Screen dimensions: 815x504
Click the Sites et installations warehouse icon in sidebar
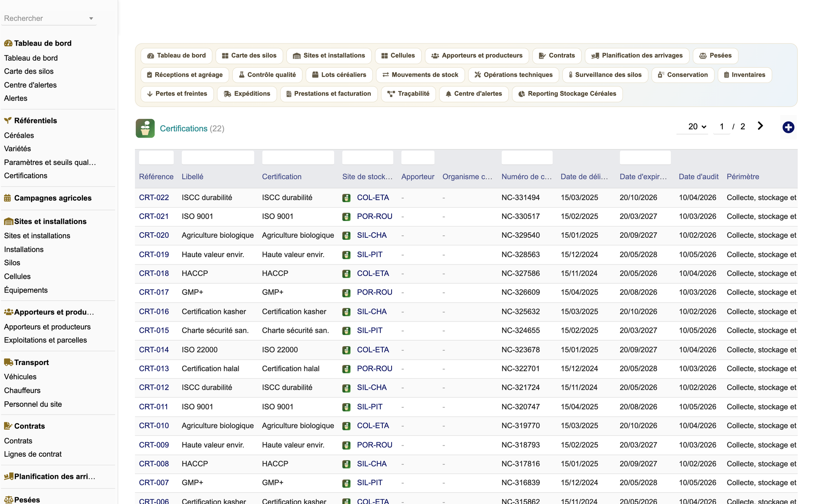[8, 221]
